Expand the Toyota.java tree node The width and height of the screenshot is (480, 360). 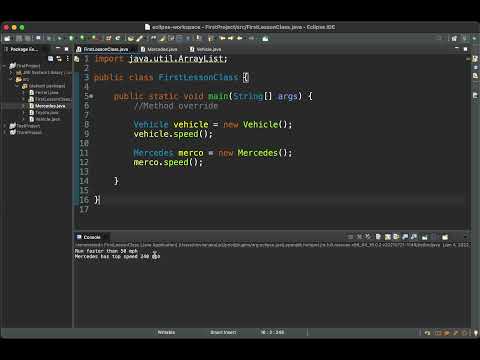click(23, 113)
